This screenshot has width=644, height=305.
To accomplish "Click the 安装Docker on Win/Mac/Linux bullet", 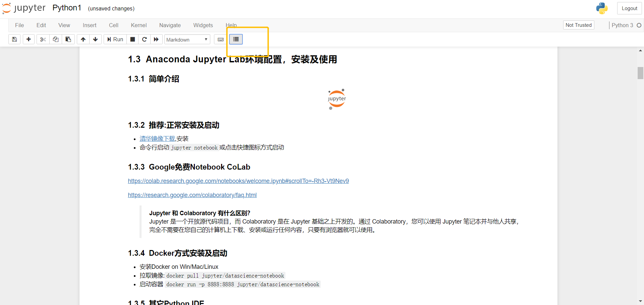I will point(179,267).
